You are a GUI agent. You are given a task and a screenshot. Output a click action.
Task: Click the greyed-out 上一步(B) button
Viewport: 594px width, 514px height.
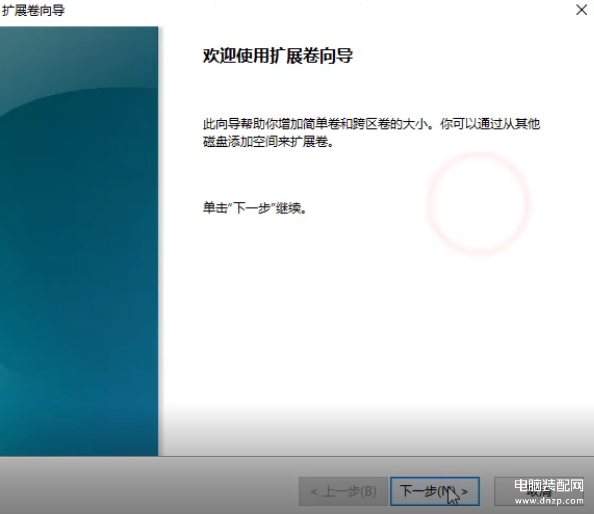tap(343, 491)
